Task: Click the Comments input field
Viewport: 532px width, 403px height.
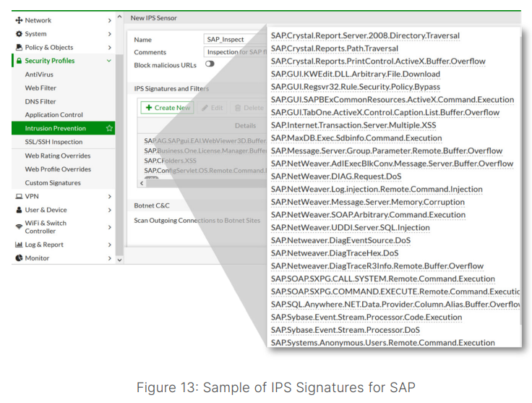Action: (236, 52)
